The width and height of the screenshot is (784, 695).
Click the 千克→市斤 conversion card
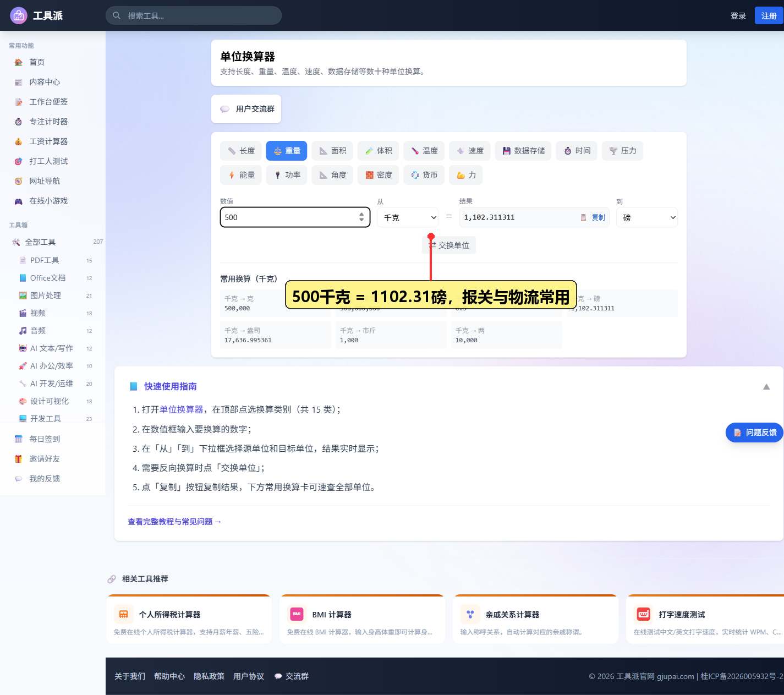coord(391,335)
